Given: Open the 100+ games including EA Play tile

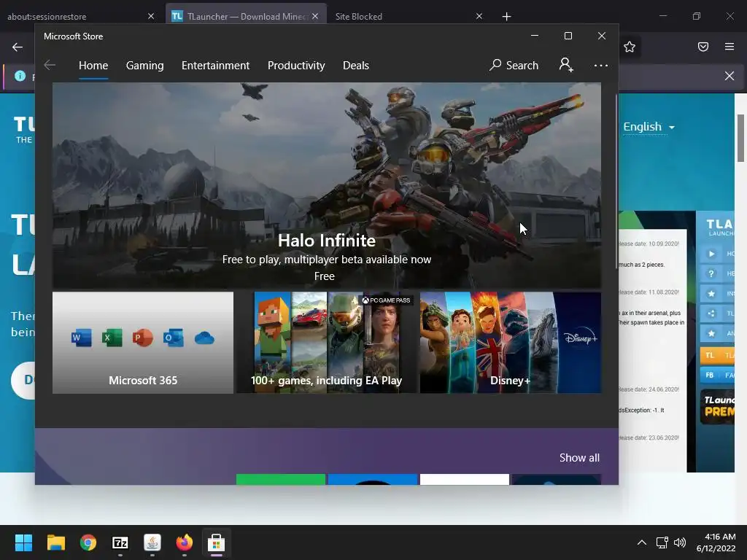Looking at the screenshot, I should click(326, 343).
